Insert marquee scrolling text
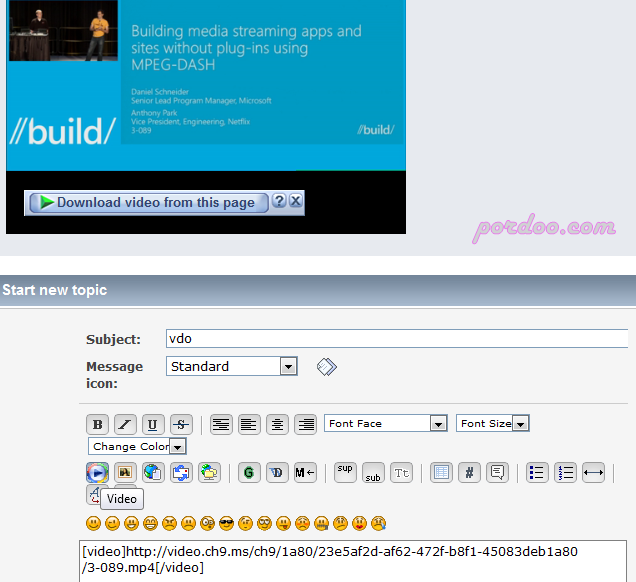 click(x=305, y=472)
